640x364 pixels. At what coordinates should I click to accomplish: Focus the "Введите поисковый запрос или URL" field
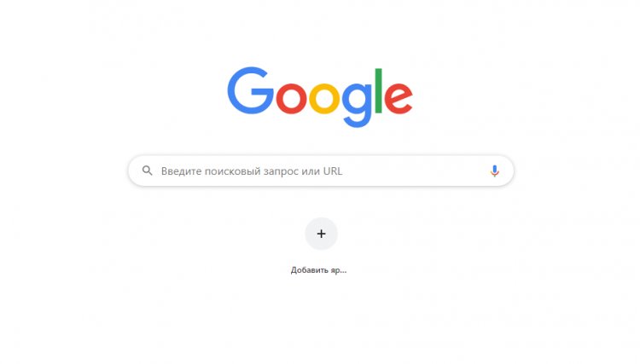click(321, 170)
